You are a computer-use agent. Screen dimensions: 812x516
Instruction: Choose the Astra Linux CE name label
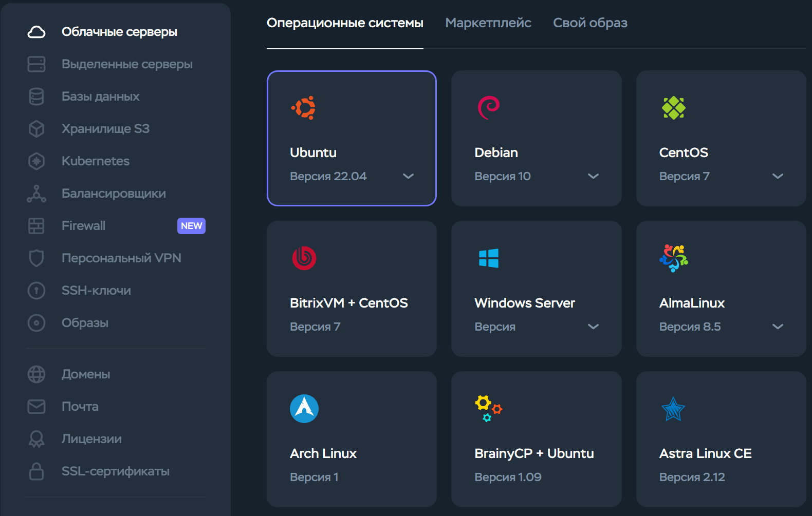(x=705, y=453)
